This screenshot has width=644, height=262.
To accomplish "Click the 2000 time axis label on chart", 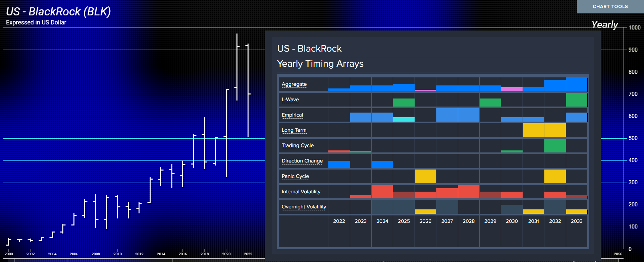I will coord(9,254).
